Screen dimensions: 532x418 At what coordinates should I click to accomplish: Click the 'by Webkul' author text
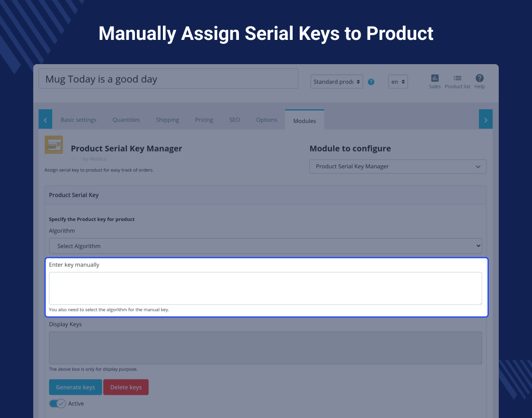(x=95, y=159)
